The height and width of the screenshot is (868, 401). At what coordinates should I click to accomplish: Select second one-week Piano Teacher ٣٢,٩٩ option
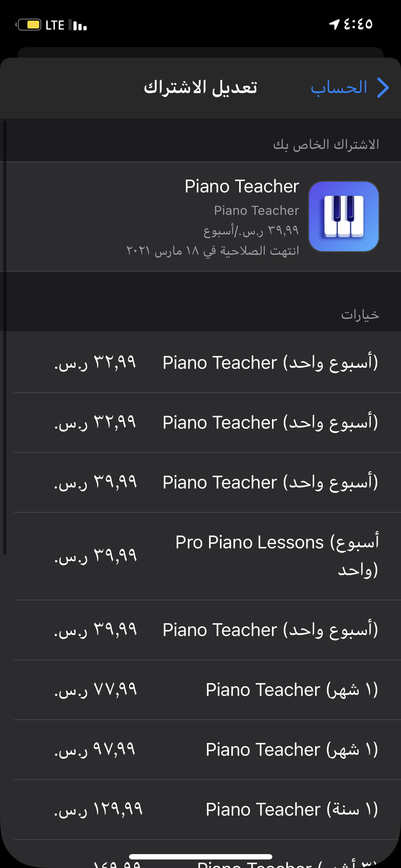pos(207,423)
